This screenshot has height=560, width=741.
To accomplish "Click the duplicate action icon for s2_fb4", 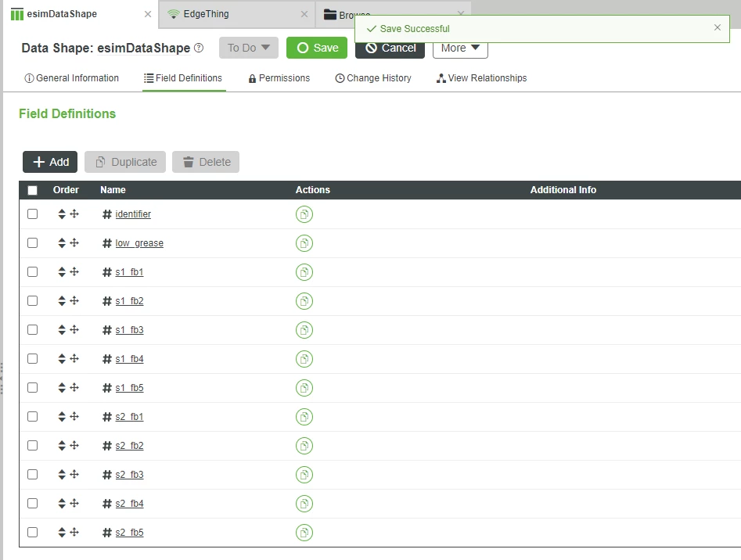I will [x=304, y=504].
